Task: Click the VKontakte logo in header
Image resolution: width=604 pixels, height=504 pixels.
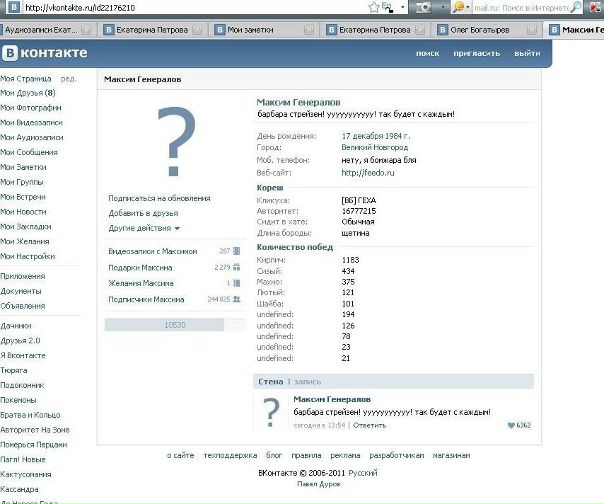Action: point(45,52)
